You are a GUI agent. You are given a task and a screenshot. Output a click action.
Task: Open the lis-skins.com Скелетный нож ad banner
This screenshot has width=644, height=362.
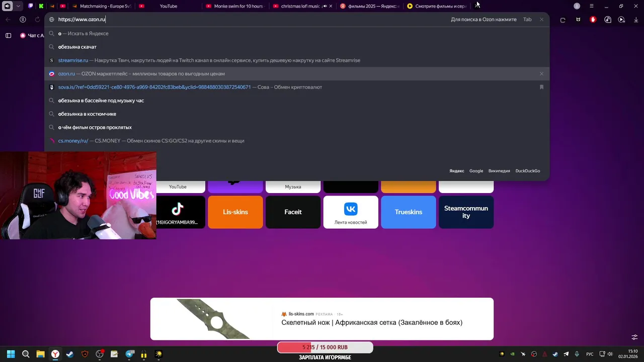[x=322, y=319]
